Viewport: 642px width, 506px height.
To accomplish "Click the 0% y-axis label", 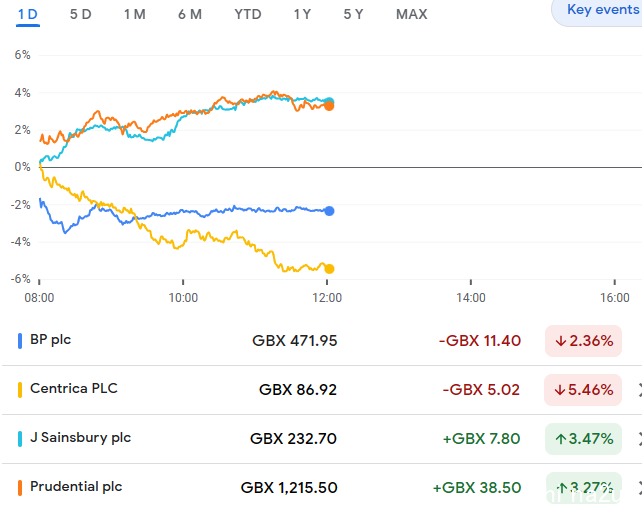I will [x=23, y=167].
